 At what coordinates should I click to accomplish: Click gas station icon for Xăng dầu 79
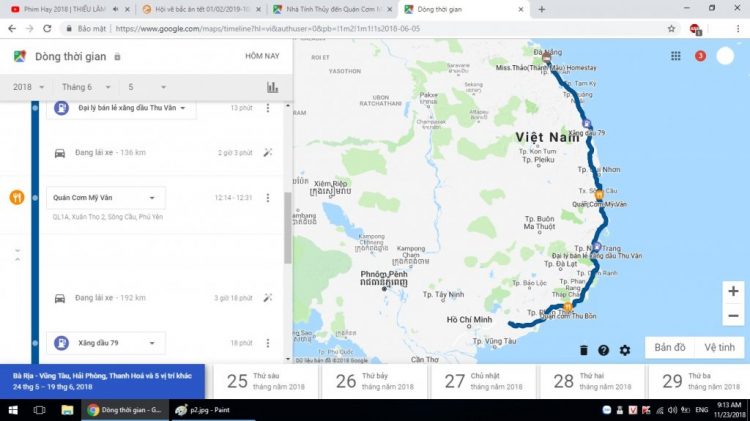tap(61, 343)
